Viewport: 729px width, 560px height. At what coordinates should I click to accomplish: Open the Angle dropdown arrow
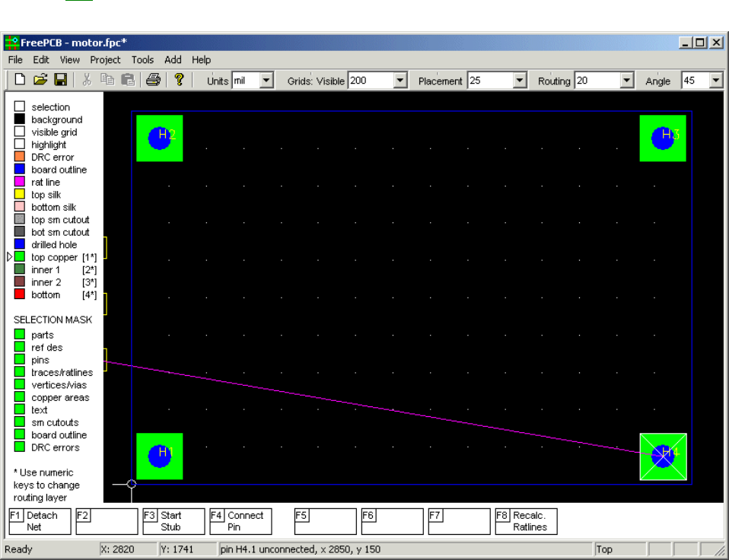tap(716, 81)
